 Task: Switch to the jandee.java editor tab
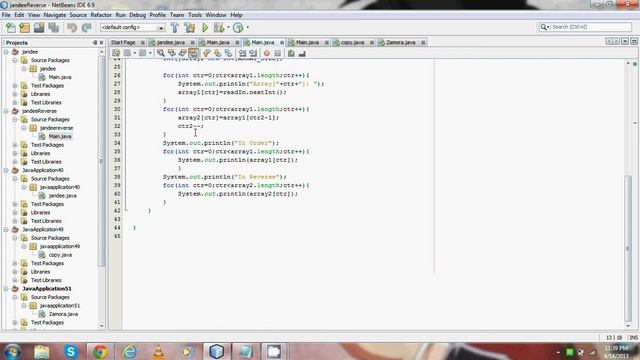coord(171,42)
